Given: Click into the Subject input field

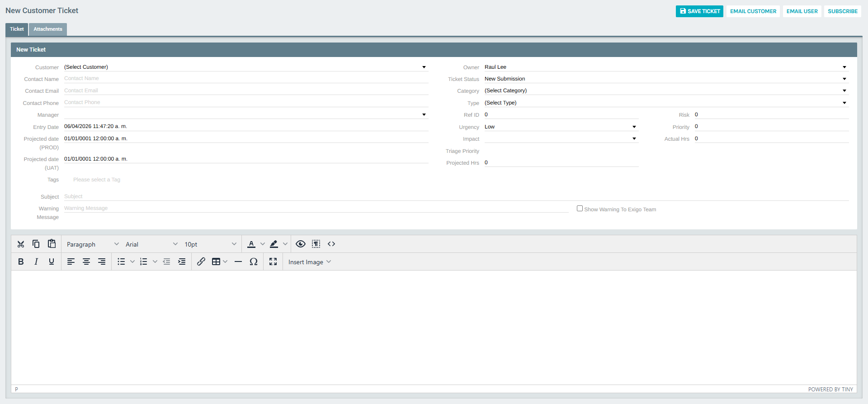Looking at the screenshot, I should point(456,196).
